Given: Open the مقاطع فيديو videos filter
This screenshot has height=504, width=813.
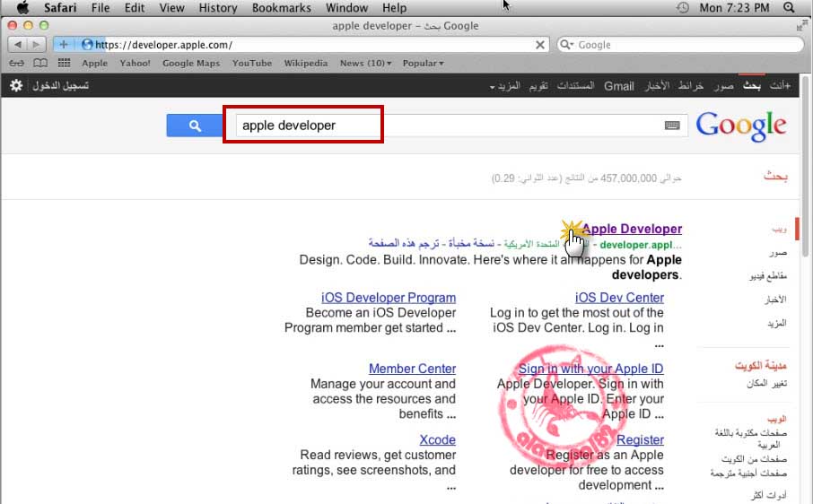Looking at the screenshot, I should tap(768, 276).
